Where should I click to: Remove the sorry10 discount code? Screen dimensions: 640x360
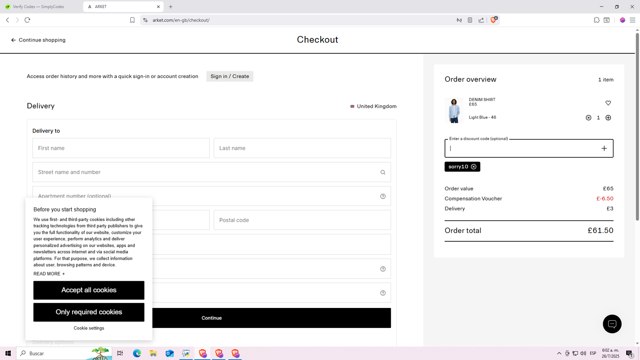473,167
